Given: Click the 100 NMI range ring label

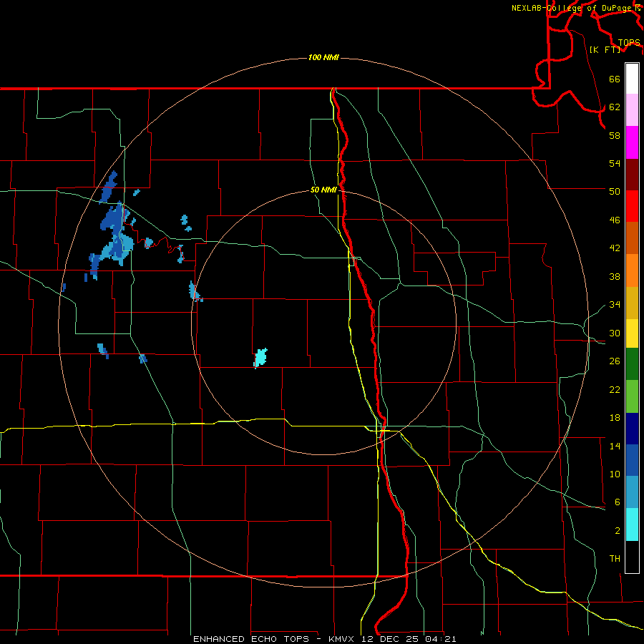Looking at the screenshot, I should [x=323, y=57].
